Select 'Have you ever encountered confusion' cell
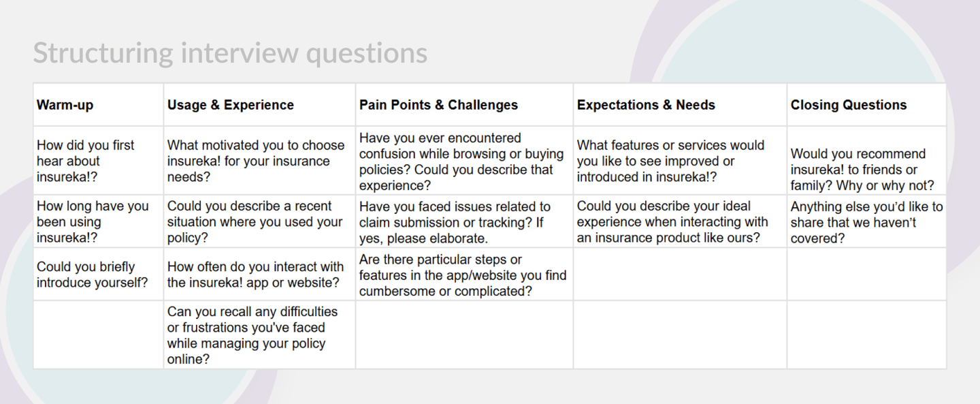The height and width of the screenshot is (404, 980). (x=463, y=161)
